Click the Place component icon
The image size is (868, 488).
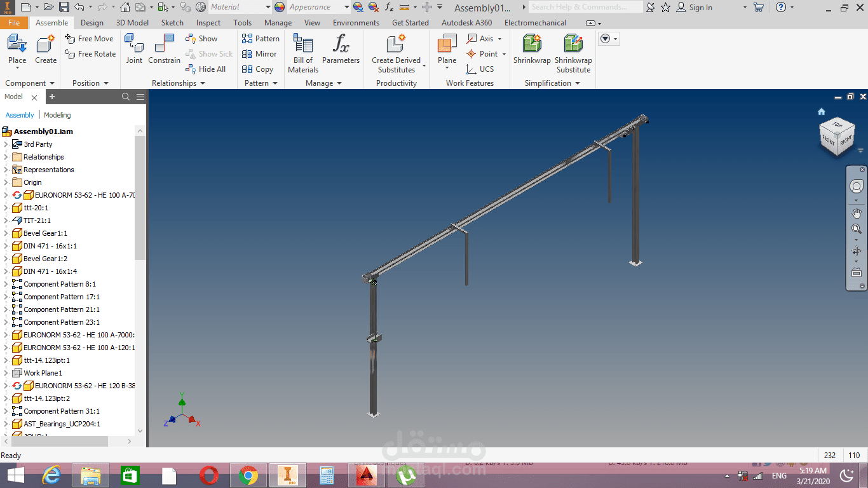17,50
